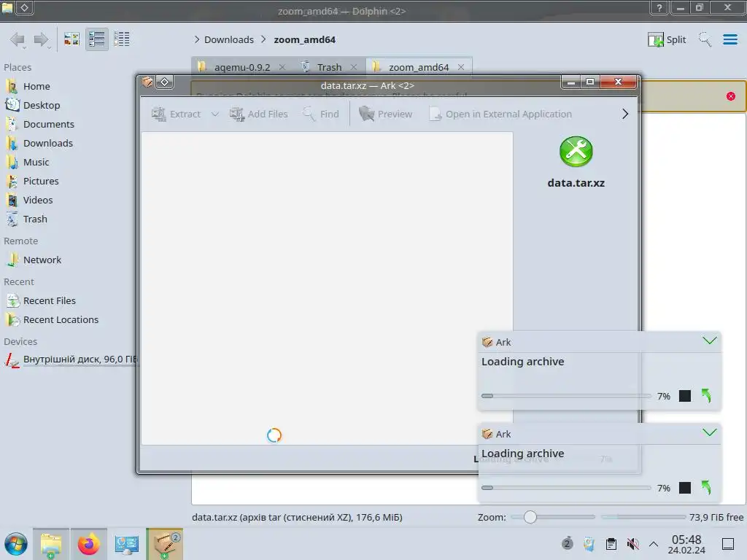This screenshot has height=560, width=747.
Task: Open Dolphin hamburger menu
Action: point(729,39)
